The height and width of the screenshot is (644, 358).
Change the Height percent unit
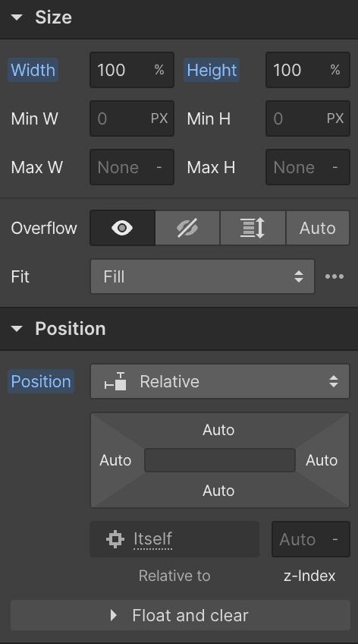[x=335, y=70]
